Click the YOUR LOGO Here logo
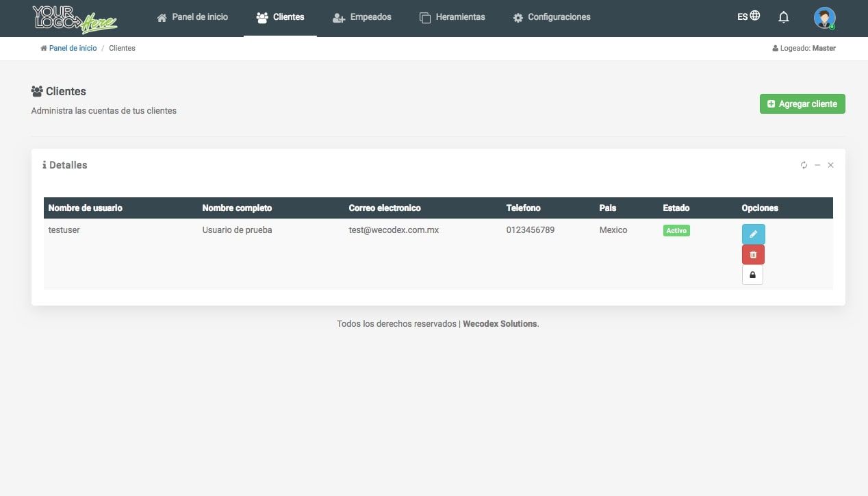Image resolution: width=868 pixels, height=496 pixels. [x=75, y=18]
